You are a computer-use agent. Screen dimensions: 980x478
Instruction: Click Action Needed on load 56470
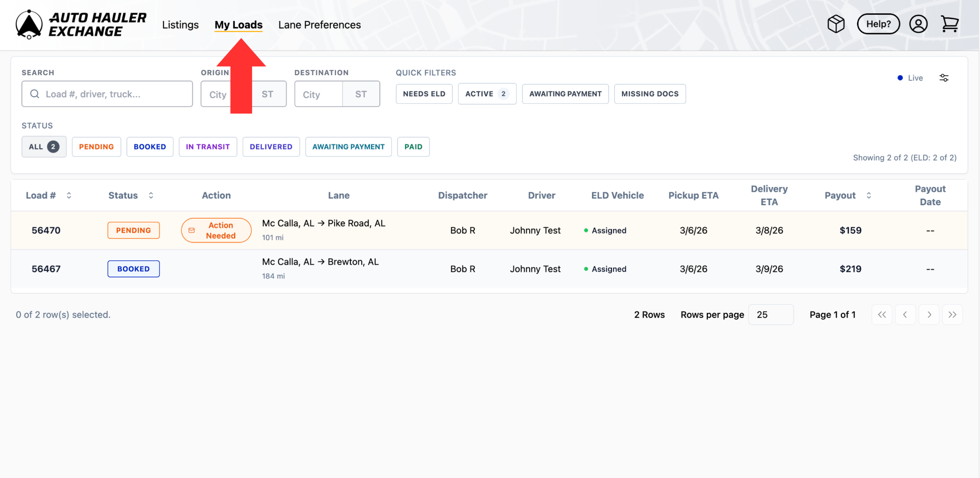(216, 231)
